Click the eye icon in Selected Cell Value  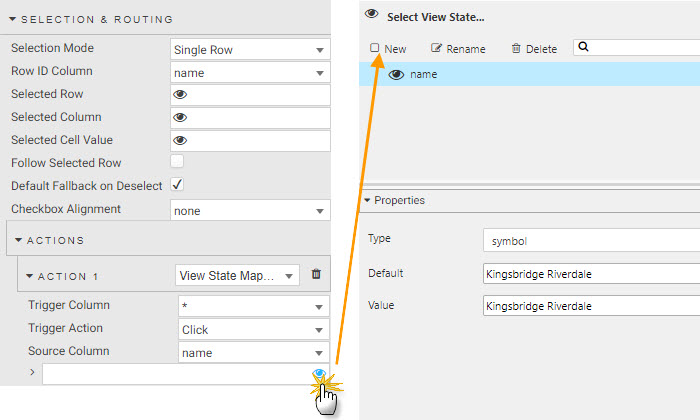click(x=181, y=141)
